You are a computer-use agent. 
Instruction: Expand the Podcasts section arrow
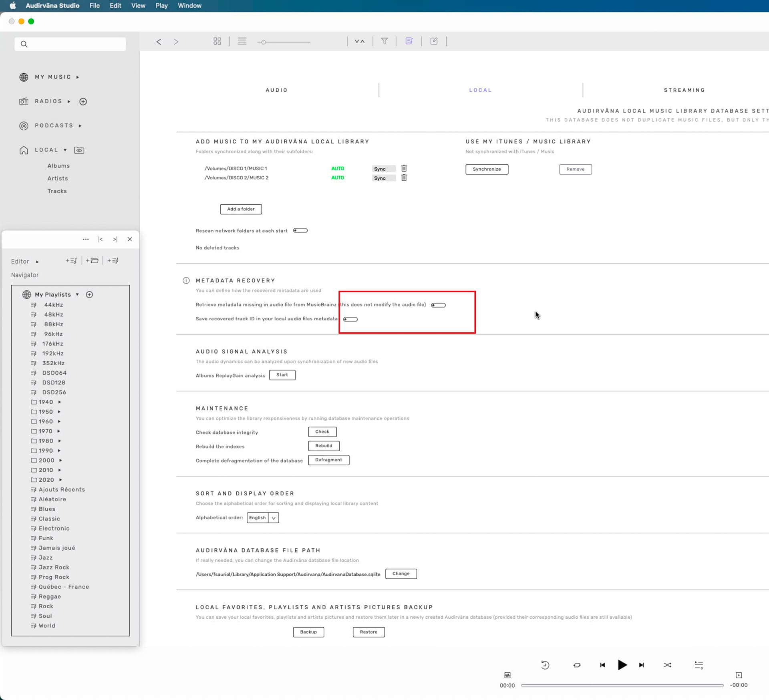point(80,126)
